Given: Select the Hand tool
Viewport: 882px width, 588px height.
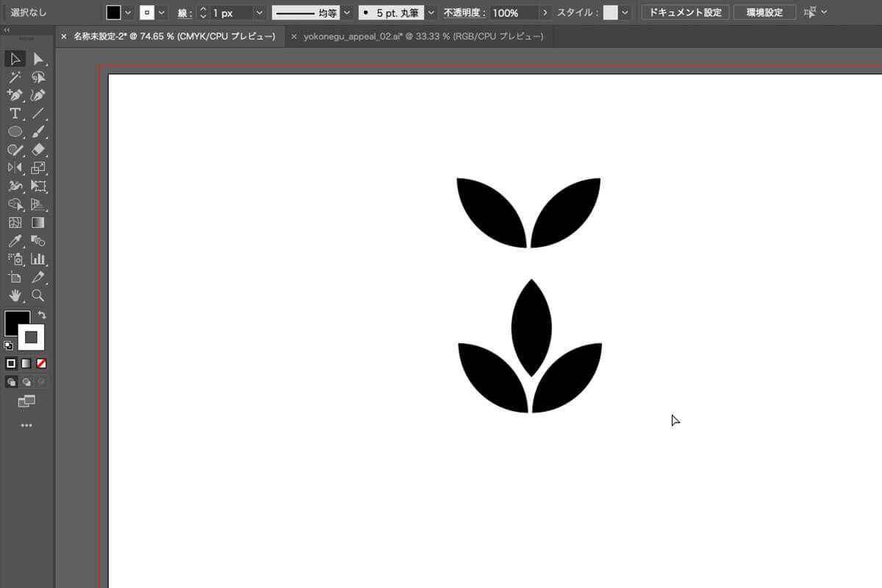Looking at the screenshot, I should 15,295.
